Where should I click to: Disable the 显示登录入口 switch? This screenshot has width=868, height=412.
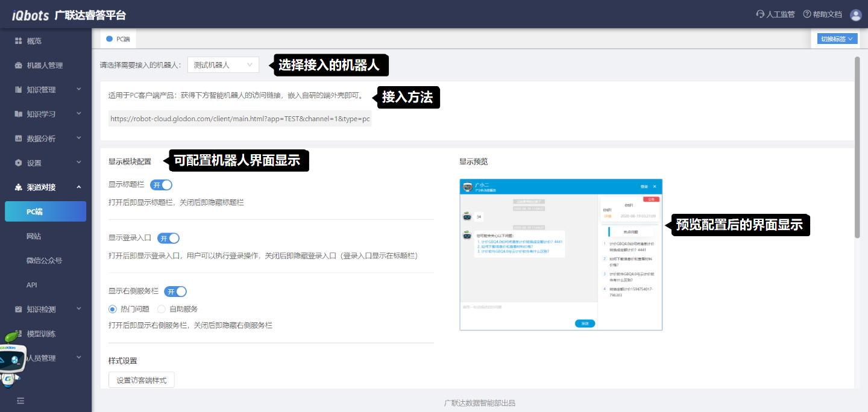[x=168, y=238]
